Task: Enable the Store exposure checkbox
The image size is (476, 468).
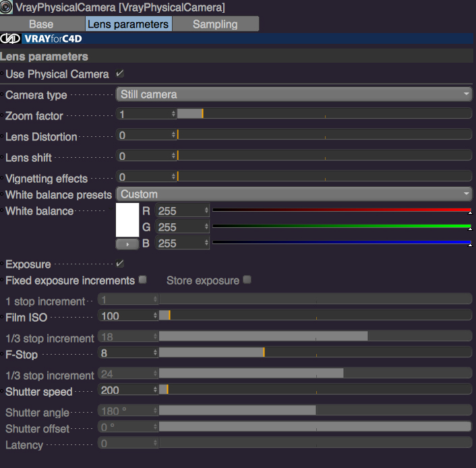Action: pos(247,280)
